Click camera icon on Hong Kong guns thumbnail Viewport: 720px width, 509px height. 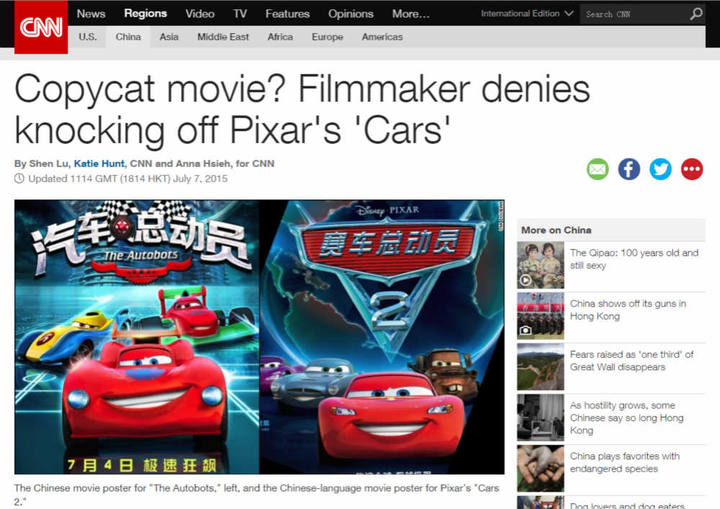pos(526,330)
